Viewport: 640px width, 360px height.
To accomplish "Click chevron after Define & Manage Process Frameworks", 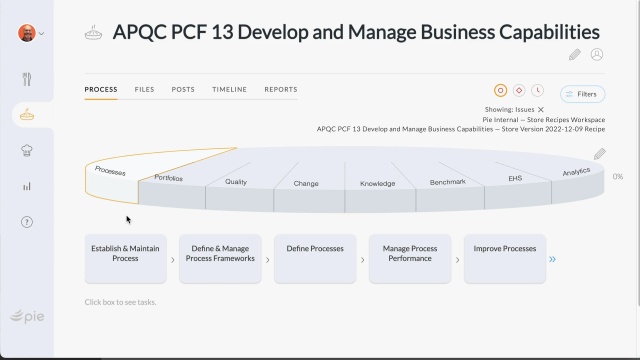I will pos(268,260).
